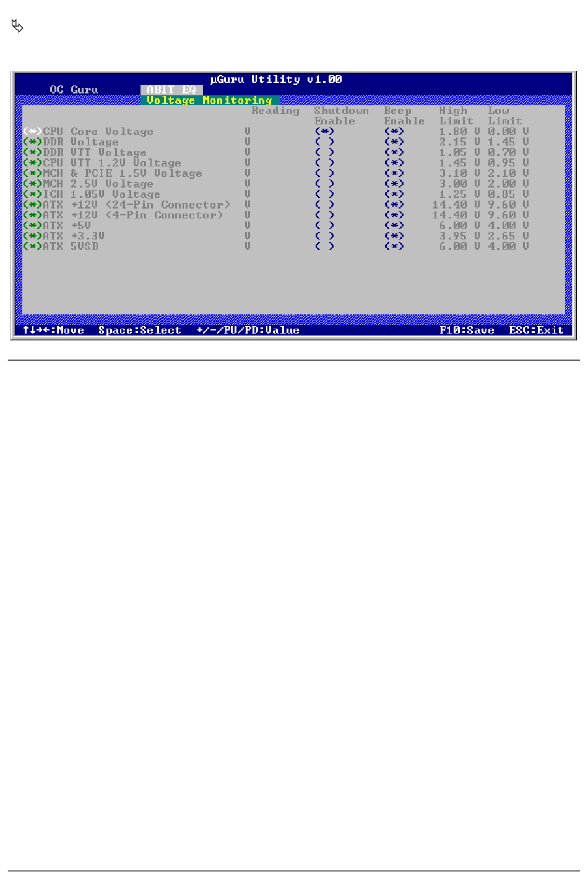This screenshot has width=588, height=880.
Task: Toggle monitoring checkbox for ATX 5VSB
Action: [x=32, y=246]
